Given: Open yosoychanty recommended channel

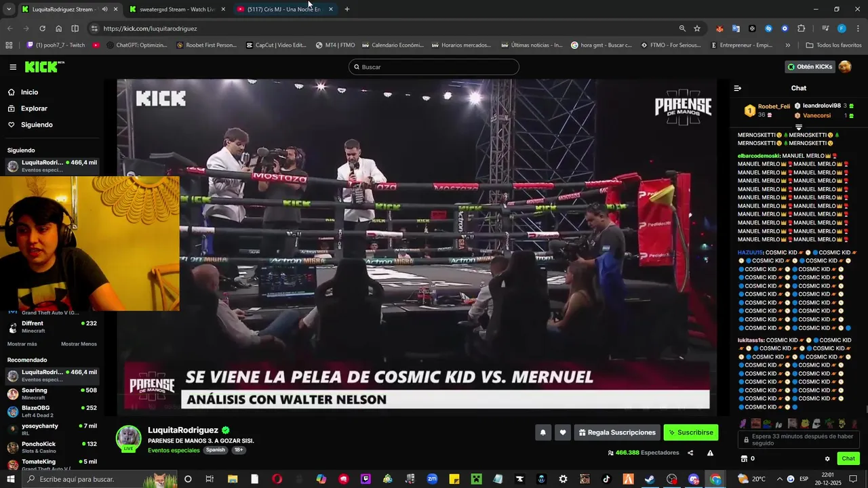Looking at the screenshot, I should (x=52, y=429).
